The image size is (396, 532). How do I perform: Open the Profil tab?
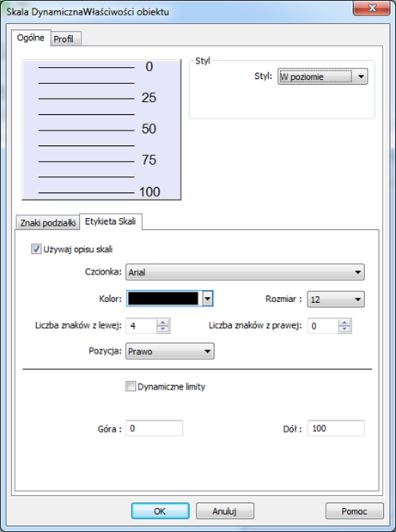(65, 39)
